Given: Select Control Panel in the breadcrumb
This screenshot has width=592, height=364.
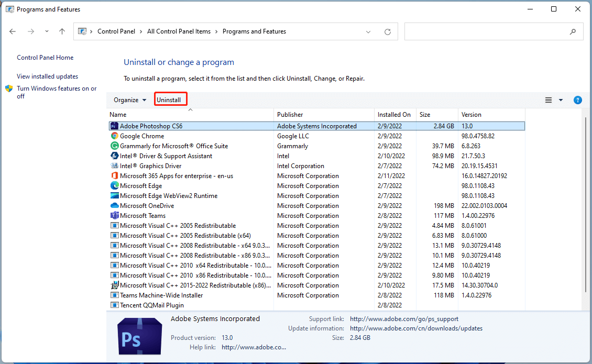Looking at the screenshot, I should (116, 31).
